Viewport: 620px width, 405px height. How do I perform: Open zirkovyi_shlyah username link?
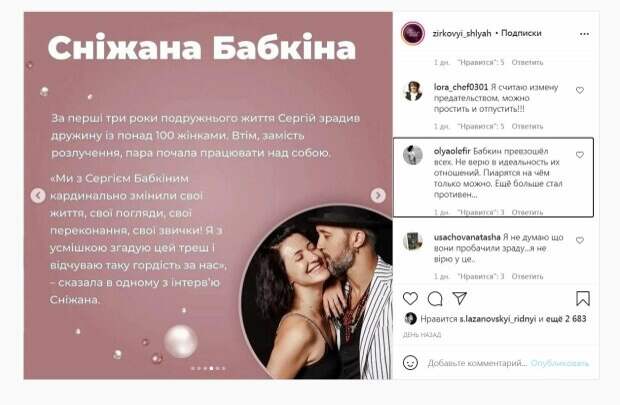pyautogui.click(x=462, y=34)
